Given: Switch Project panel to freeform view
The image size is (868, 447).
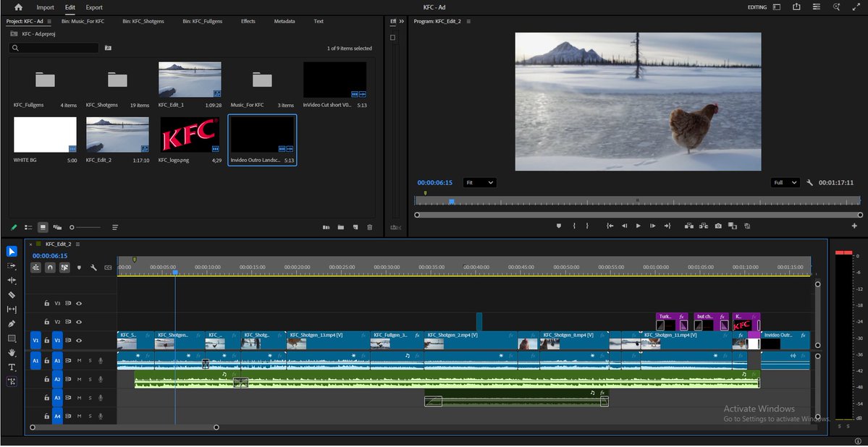Looking at the screenshot, I should tap(57, 227).
